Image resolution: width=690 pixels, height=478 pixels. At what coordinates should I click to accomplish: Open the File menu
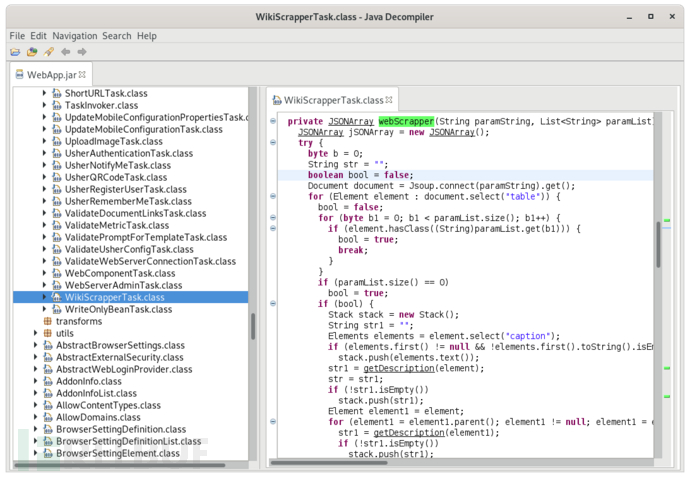(17, 36)
